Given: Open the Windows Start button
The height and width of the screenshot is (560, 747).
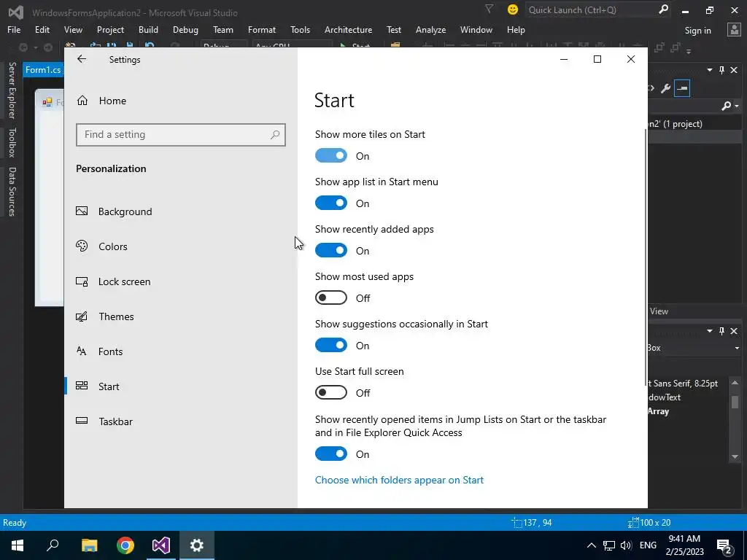Looking at the screenshot, I should click(x=18, y=545).
